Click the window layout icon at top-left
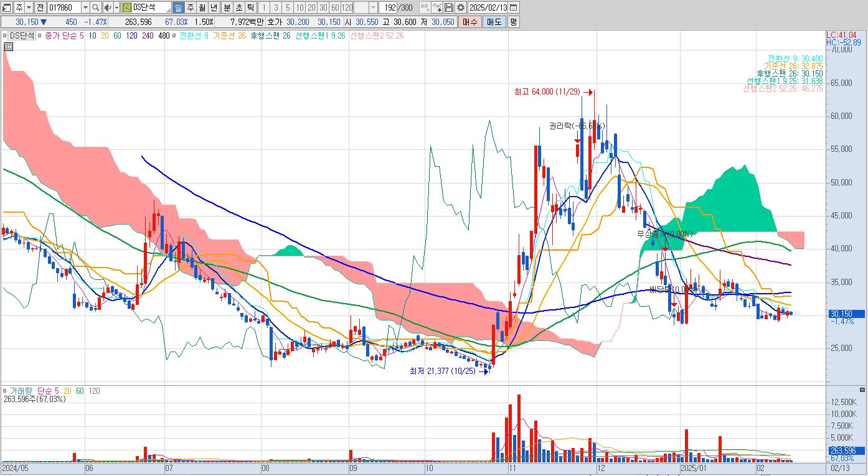 pos(7,7)
